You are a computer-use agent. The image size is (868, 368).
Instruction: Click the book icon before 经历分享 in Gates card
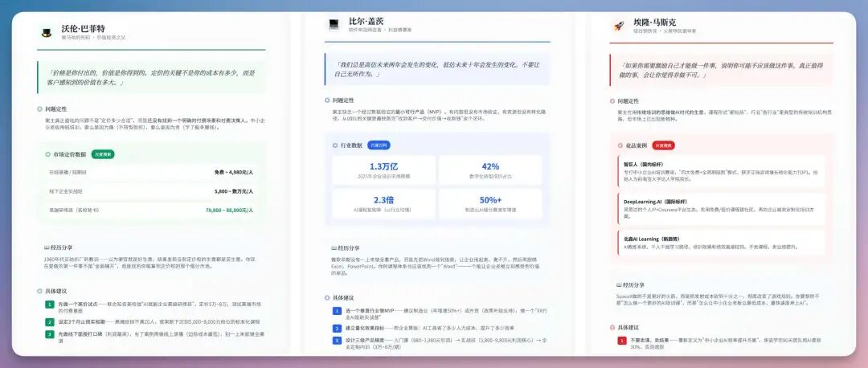334,248
